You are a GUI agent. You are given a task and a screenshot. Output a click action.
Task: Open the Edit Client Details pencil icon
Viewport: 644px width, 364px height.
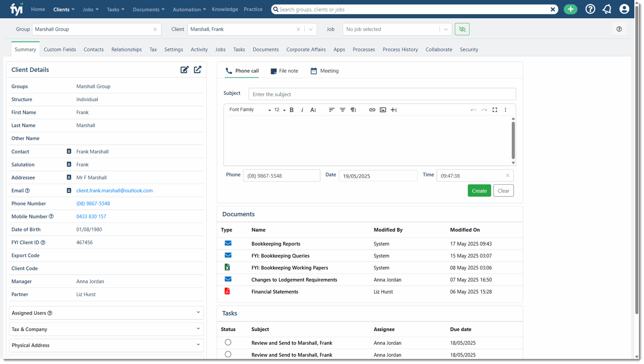(x=184, y=69)
